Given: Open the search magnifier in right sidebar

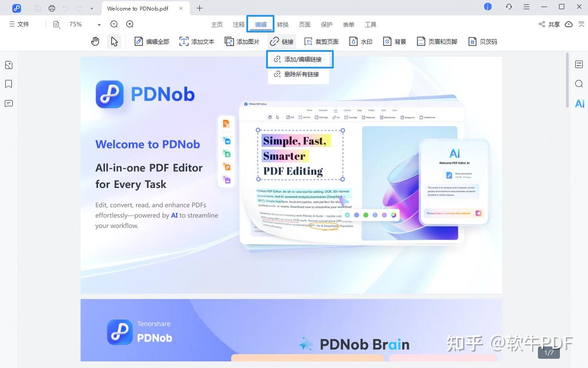Looking at the screenshot, I should click(x=579, y=84).
